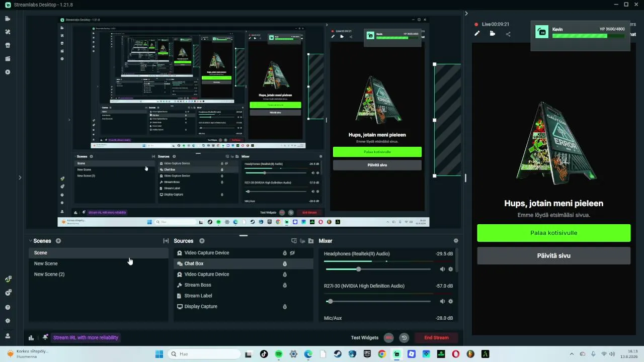
Task: Toggle lock on second Video Capture Device
Action: pyautogui.click(x=285, y=275)
